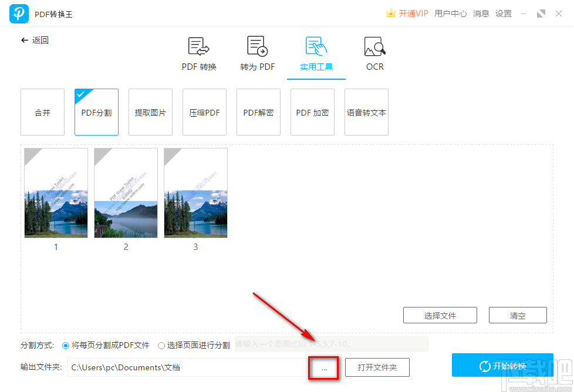Choose the 选择页面进行分割 option
The width and height of the screenshot is (574, 392).
coord(161,346)
